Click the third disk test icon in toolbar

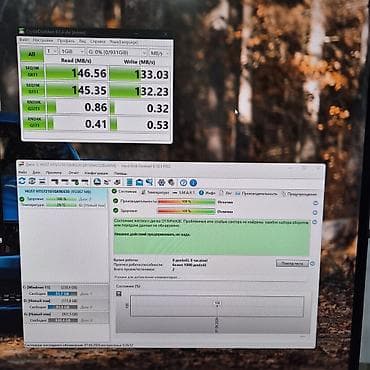click(x=75, y=182)
